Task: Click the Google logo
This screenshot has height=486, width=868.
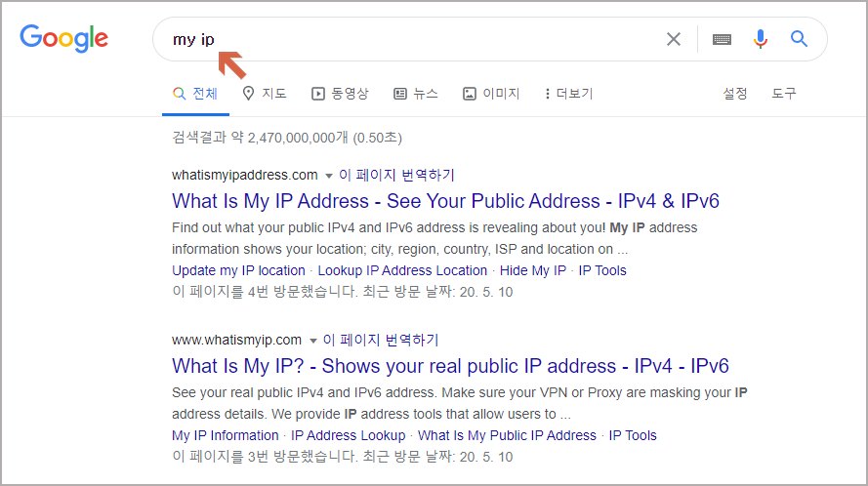Action: coord(64,39)
